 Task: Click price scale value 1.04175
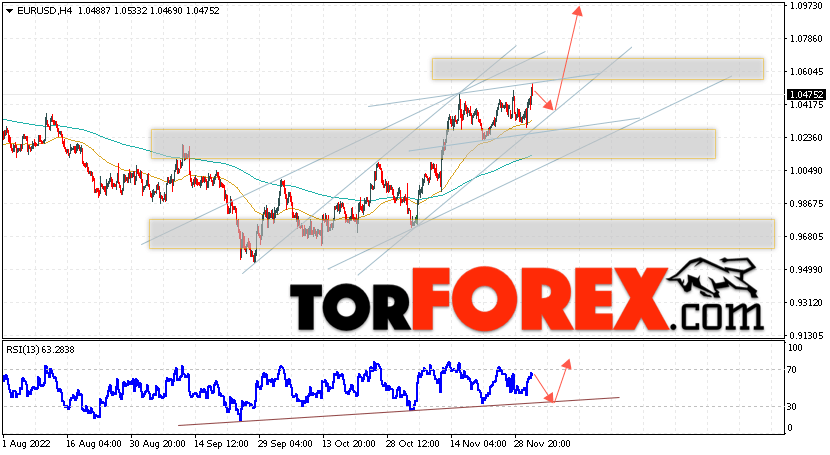click(806, 105)
